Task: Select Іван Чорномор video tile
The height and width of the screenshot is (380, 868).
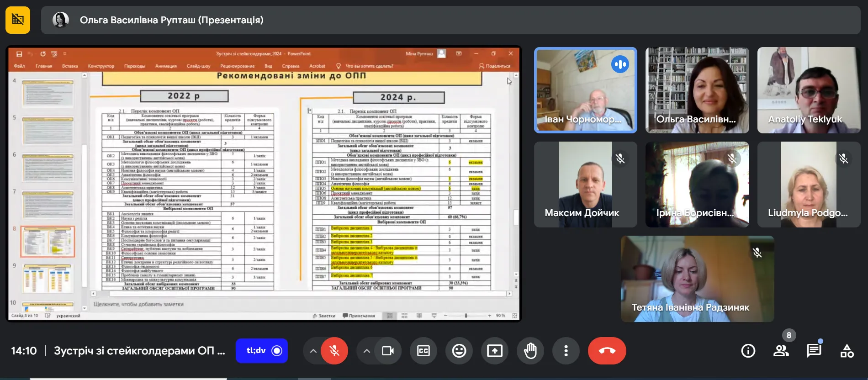Action: click(585, 90)
